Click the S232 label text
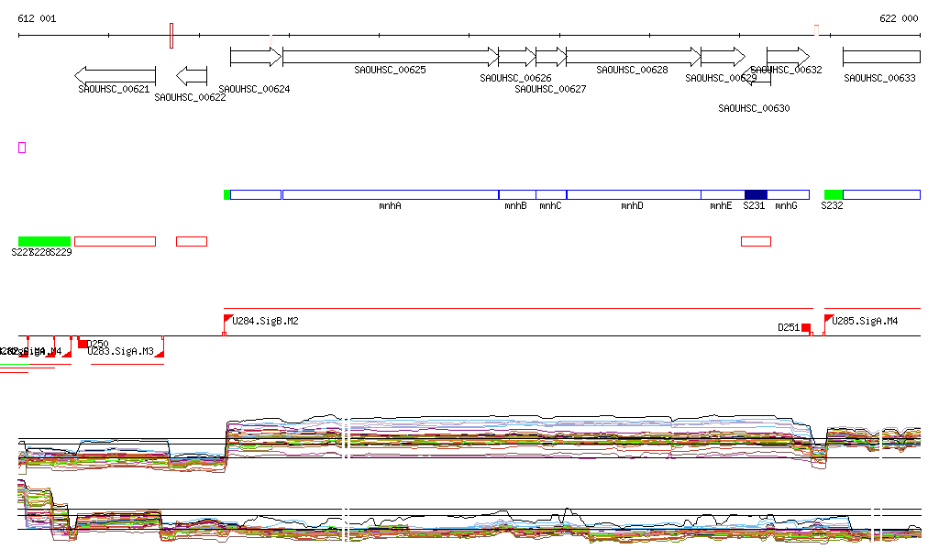939x560 pixels. (x=832, y=206)
